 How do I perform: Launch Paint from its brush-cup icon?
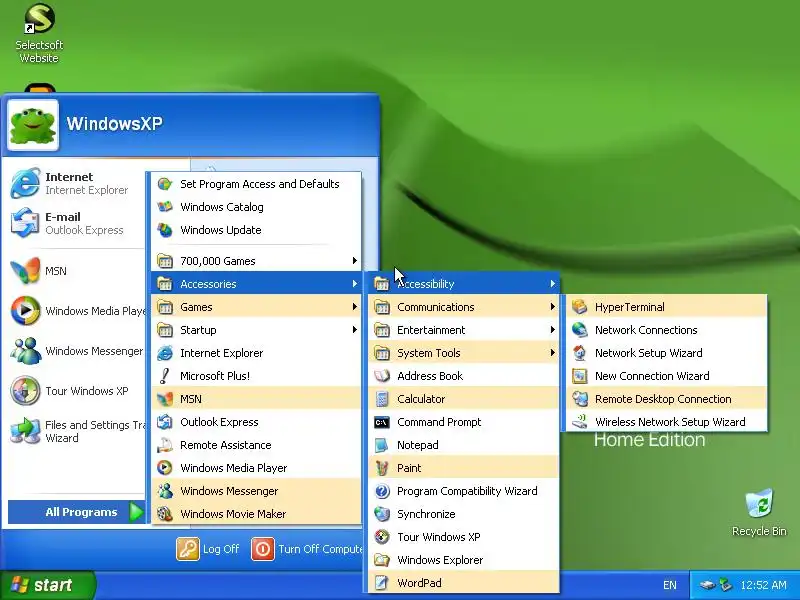pyautogui.click(x=382, y=468)
